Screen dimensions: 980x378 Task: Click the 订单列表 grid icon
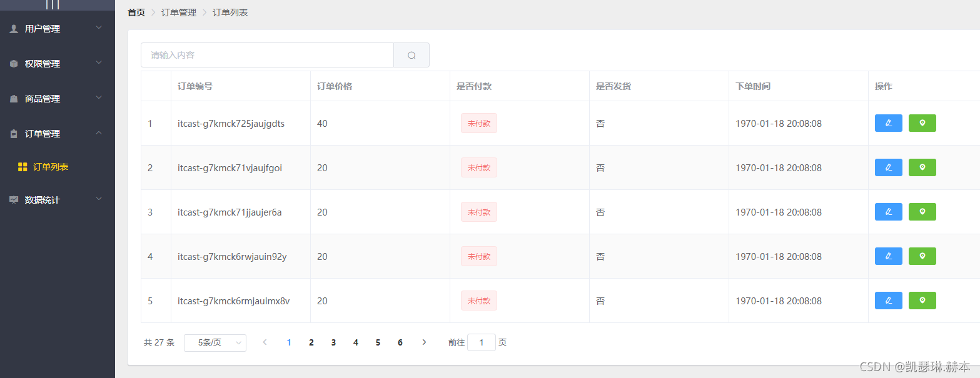click(x=23, y=167)
